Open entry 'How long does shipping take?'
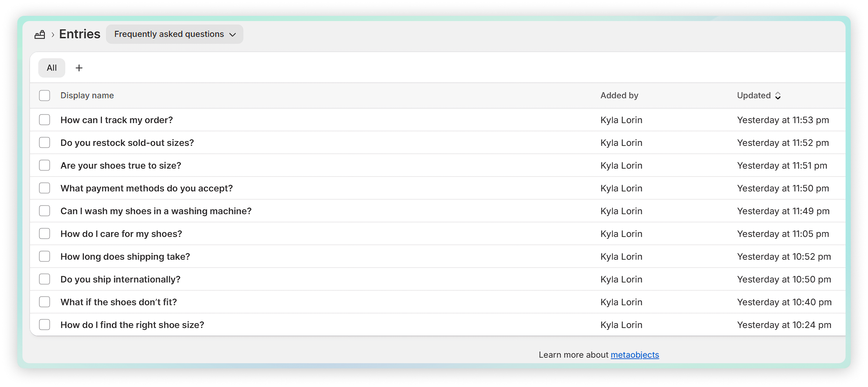Viewport: 868px width, 387px height. click(x=125, y=257)
